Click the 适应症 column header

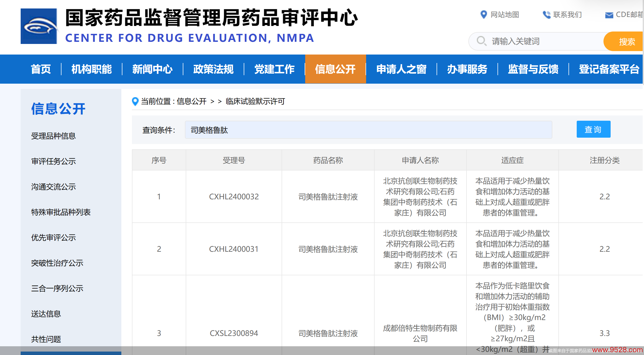click(x=513, y=160)
